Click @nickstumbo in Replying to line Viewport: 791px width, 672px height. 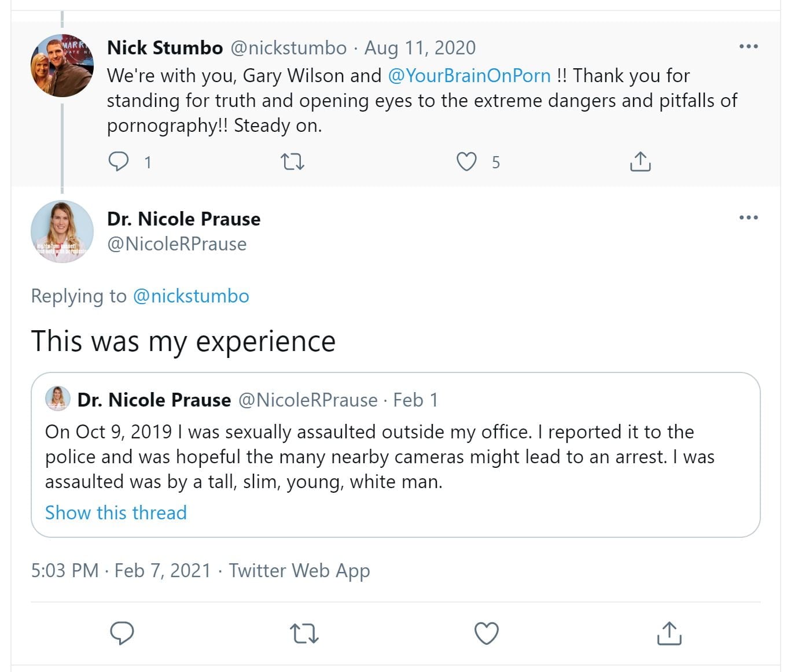click(191, 296)
